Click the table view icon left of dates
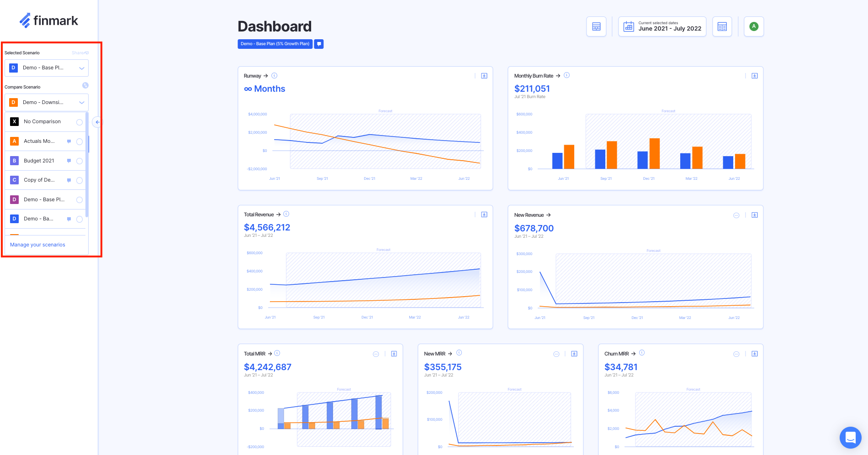 click(596, 26)
